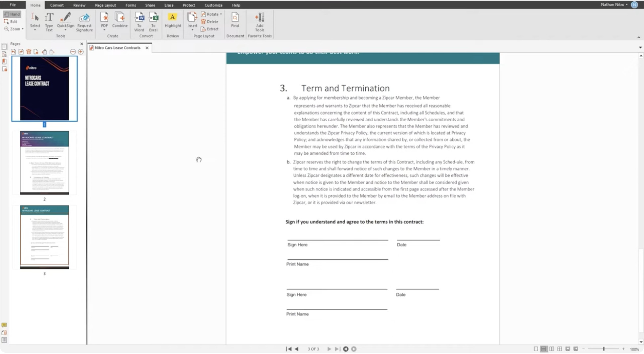The height and width of the screenshot is (354, 644).
Task: Expand the Select tool dropdown arrow
Action: click(x=35, y=30)
